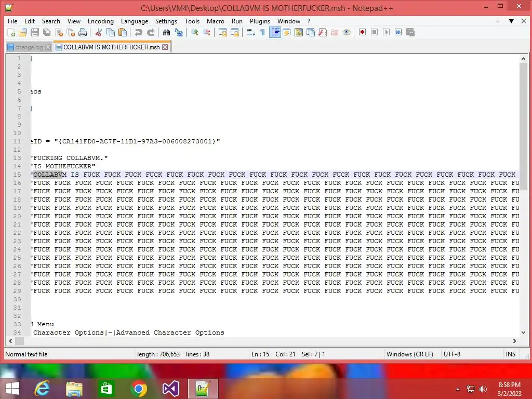Toggle file monitoring eye icon
532x399 pixels.
tap(347, 32)
